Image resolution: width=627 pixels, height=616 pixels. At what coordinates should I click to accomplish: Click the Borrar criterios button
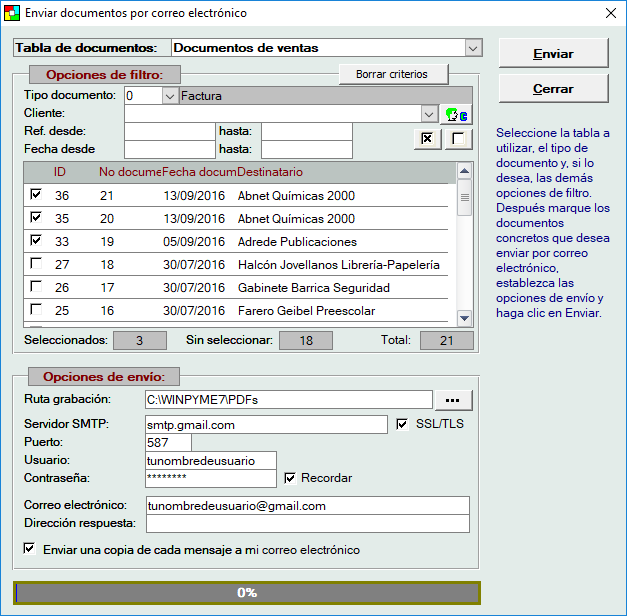tap(391, 74)
